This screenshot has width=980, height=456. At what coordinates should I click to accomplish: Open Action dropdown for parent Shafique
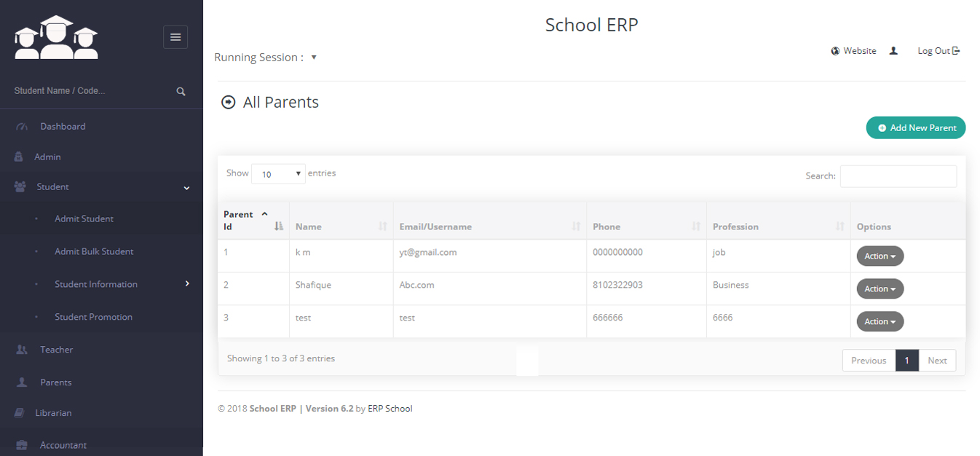[880, 289]
